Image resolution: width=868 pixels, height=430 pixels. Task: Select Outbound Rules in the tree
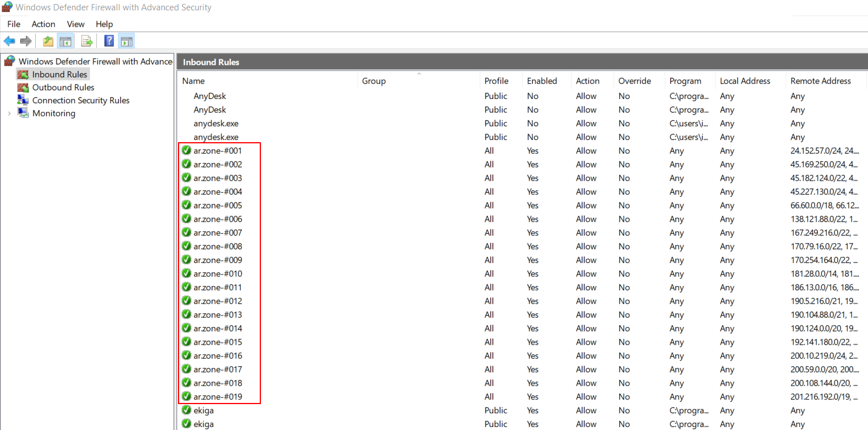coord(63,87)
